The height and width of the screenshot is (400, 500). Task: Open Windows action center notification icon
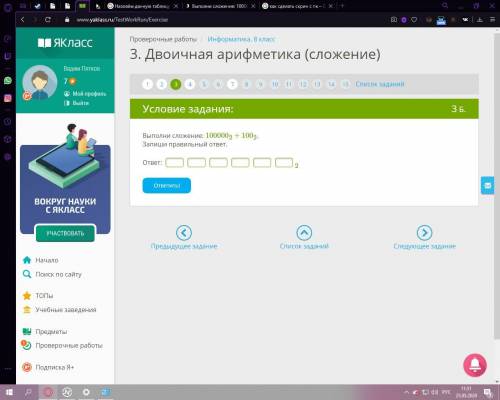(x=488, y=392)
